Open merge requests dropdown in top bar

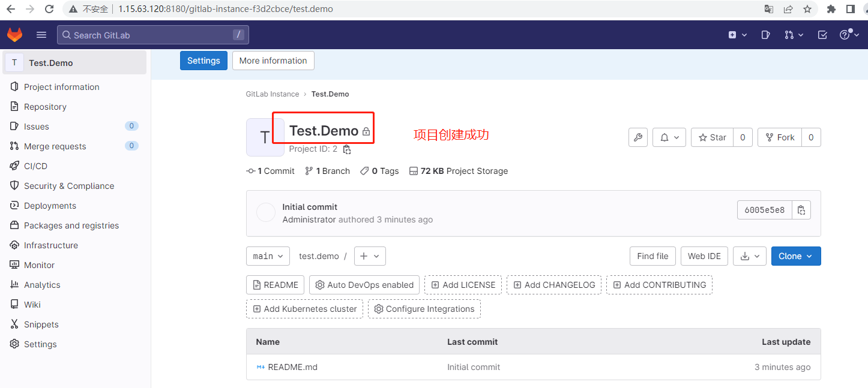(x=794, y=35)
